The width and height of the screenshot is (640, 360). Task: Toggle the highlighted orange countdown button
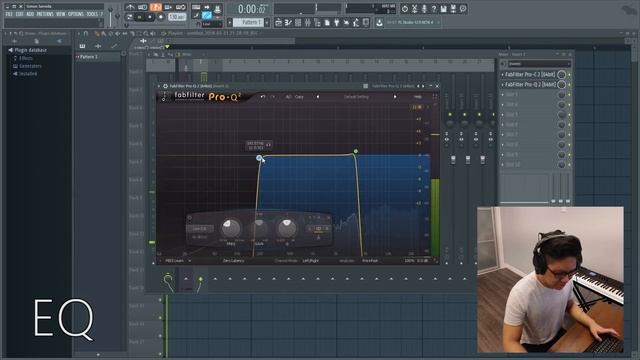[156, 7]
